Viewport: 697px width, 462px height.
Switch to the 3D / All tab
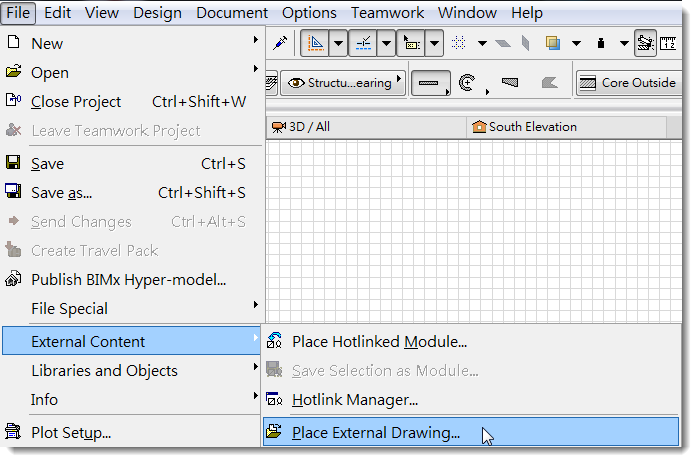pos(366,127)
